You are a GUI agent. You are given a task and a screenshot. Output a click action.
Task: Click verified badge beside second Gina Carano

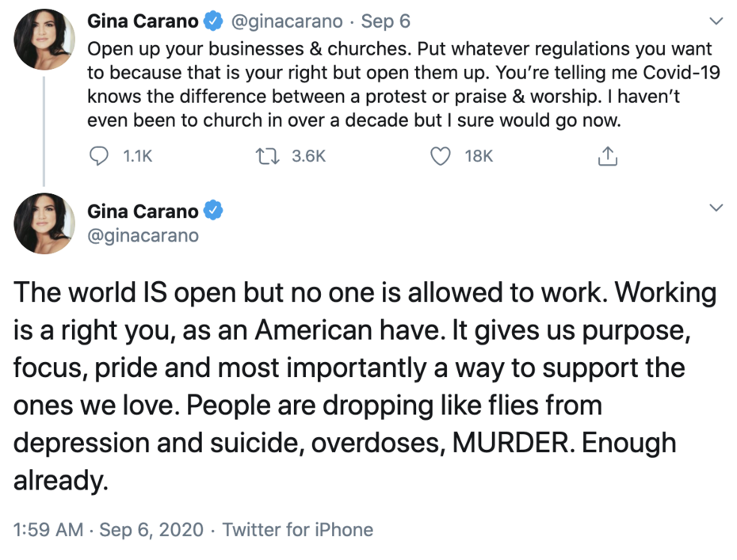pyautogui.click(x=212, y=211)
